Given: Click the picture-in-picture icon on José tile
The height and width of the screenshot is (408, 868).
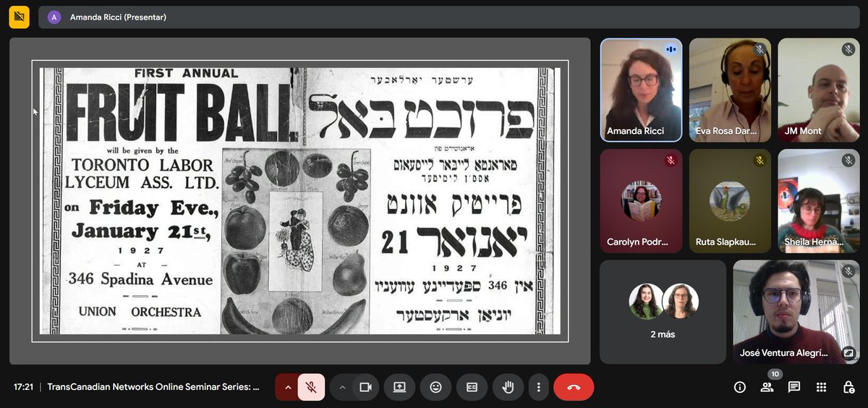Looking at the screenshot, I should tap(849, 353).
